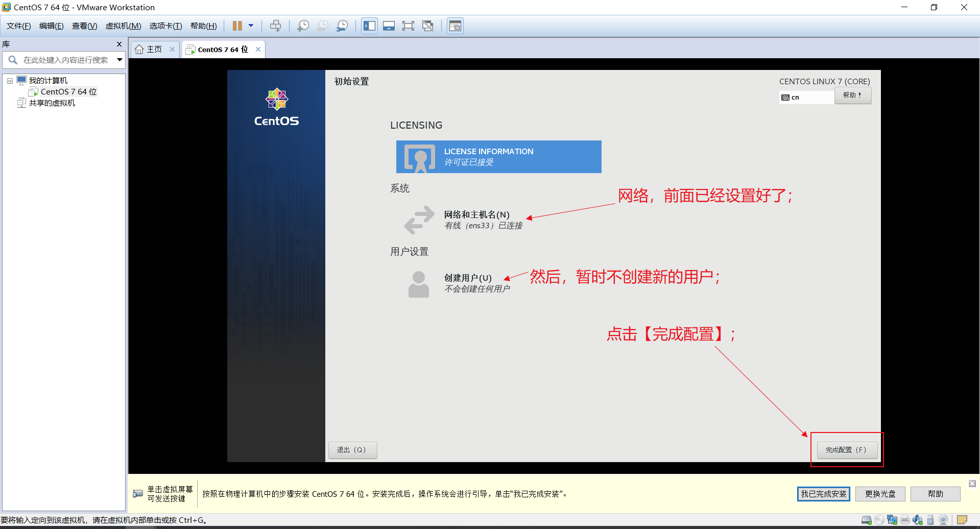Open 网络和主机名(N) settings
980x529 pixels.
click(483, 220)
